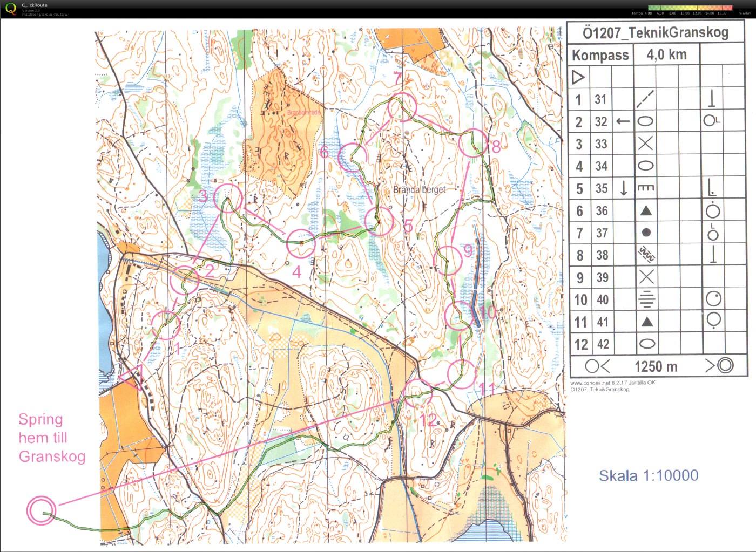Select control circle 5 near Brända berget
This screenshot has width=756, height=552.
(379, 221)
